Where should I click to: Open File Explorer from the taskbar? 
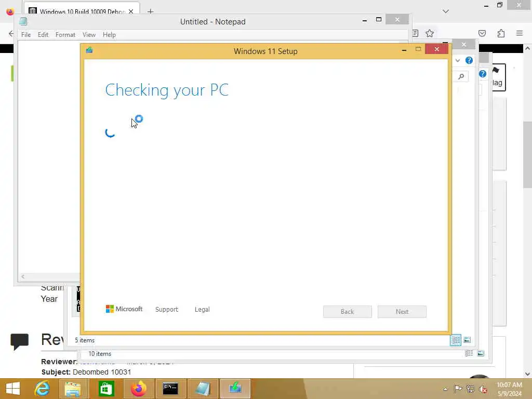pyautogui.click(x=73, y=389)
